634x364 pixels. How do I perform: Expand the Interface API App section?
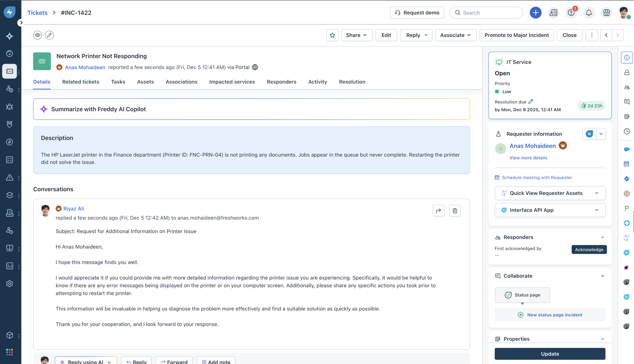[x=550, y=210]
